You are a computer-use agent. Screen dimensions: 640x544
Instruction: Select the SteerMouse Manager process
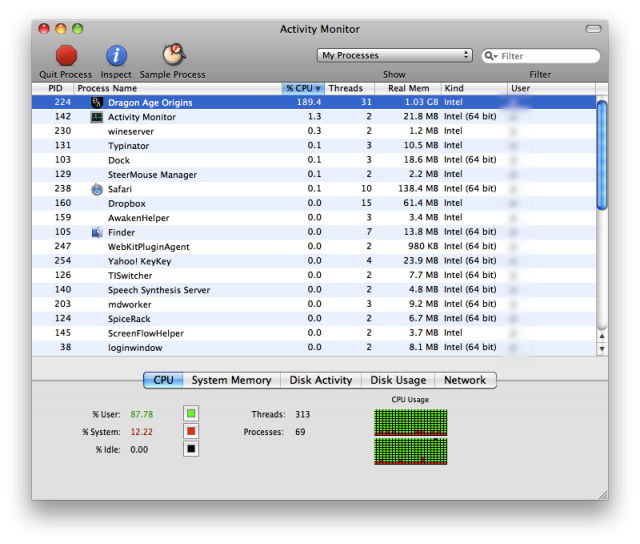click(314, 174)
